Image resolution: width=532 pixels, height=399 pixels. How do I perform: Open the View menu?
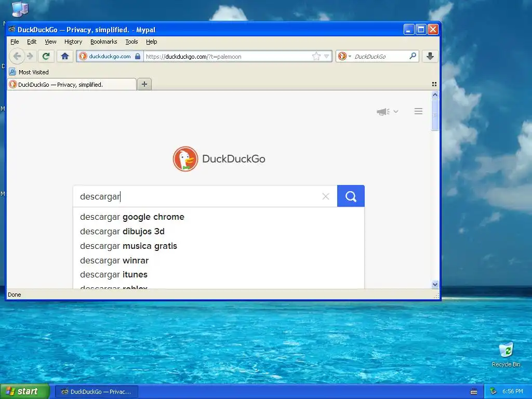click(x=50, y=42)
